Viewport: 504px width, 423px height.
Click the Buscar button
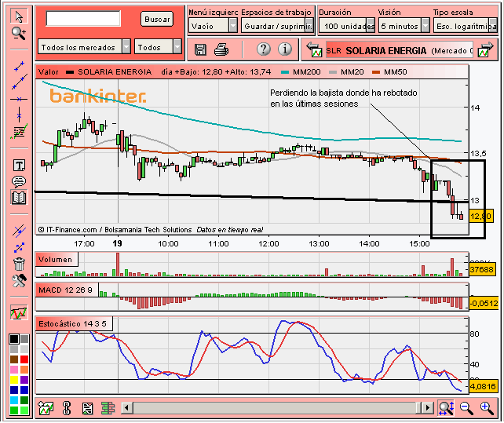tap(157, 19)
